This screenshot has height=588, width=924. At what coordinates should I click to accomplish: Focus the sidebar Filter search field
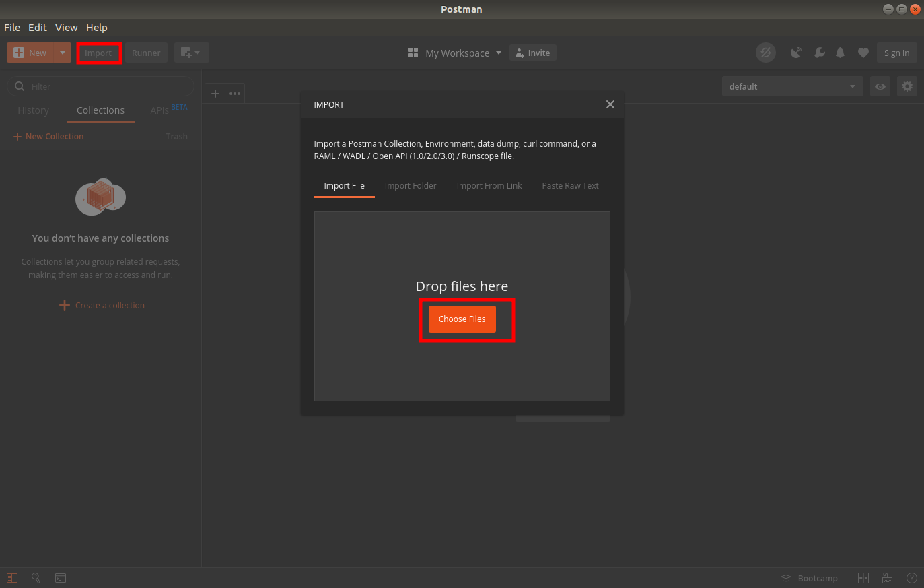pyautogui.click(x=101, y=86)
